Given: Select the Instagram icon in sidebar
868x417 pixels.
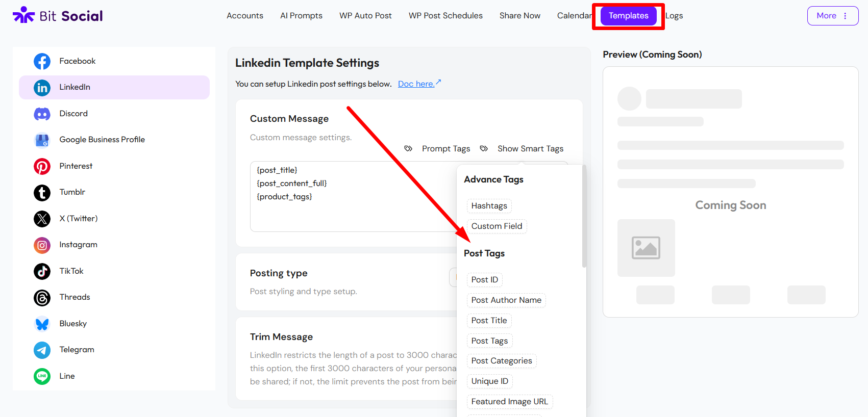Looking at the screenshot, I should 42,245.
